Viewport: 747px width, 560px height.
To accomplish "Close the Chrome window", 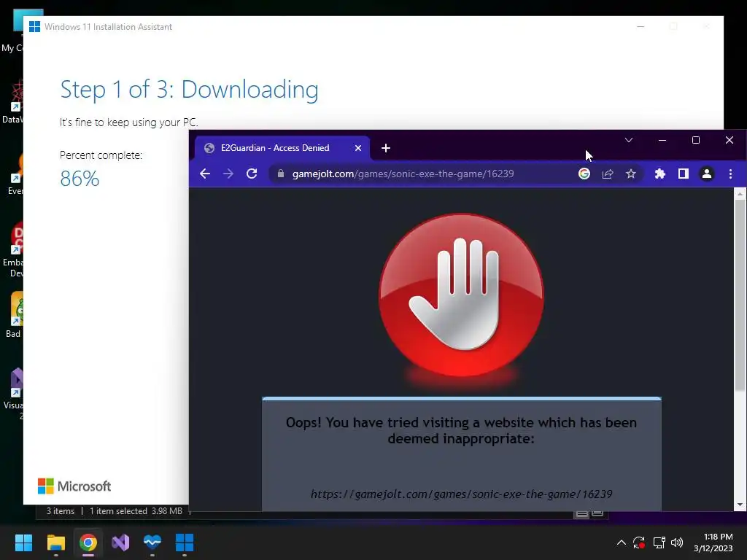I will click(x=729, y=140).
